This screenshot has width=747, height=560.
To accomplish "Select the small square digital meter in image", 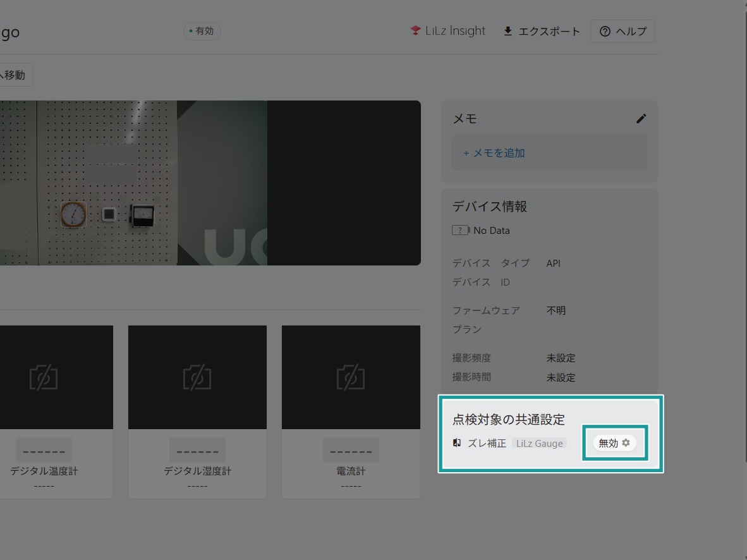I will pos(109,214).
